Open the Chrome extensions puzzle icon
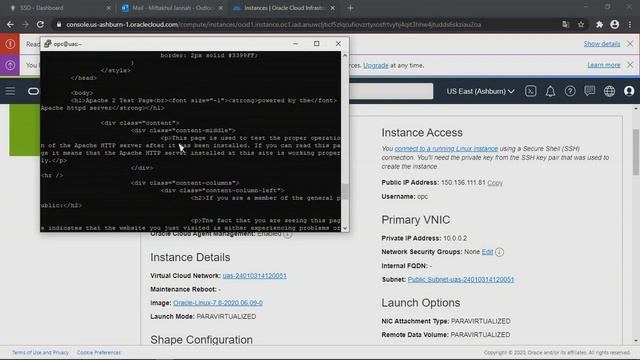 click(599, 24)
